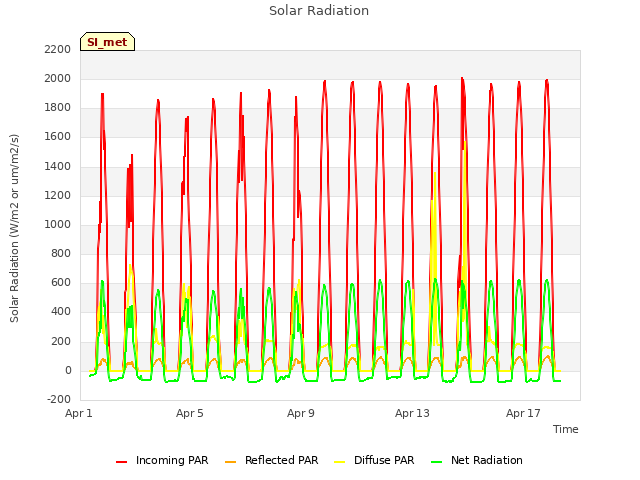Viewport: 640px width, 480px height.
Task: Toggle the Net Radiation legend entry
Action: (x=477, y=460)
